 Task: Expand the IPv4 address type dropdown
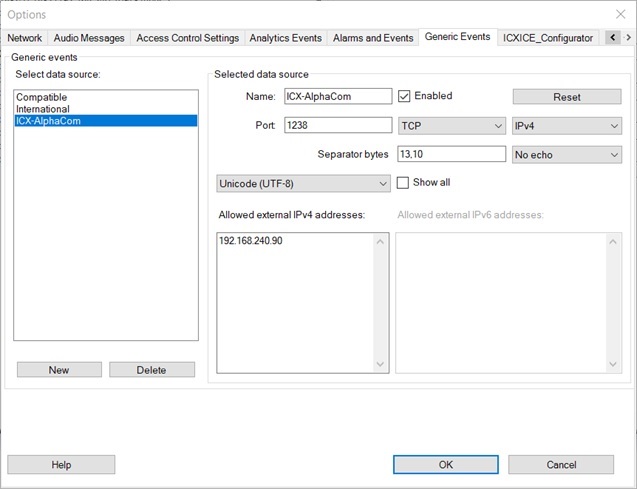pyautogui.click(x=566, y=126)
